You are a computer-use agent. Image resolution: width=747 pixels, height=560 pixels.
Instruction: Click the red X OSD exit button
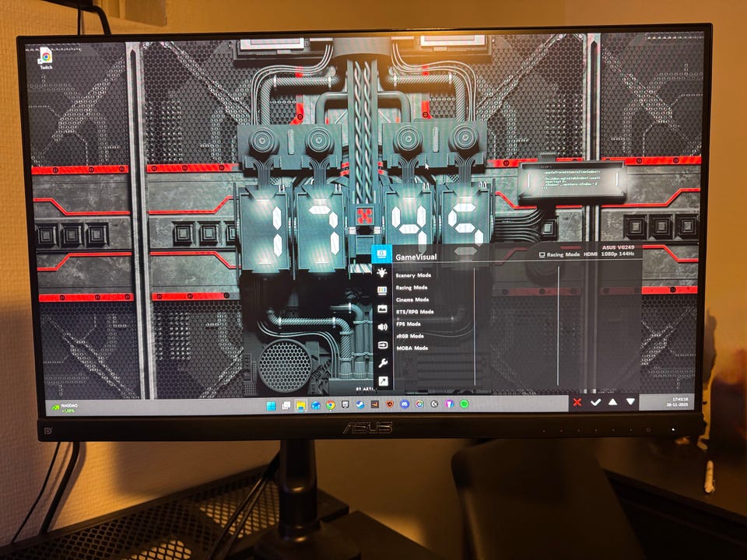[577, 402]
